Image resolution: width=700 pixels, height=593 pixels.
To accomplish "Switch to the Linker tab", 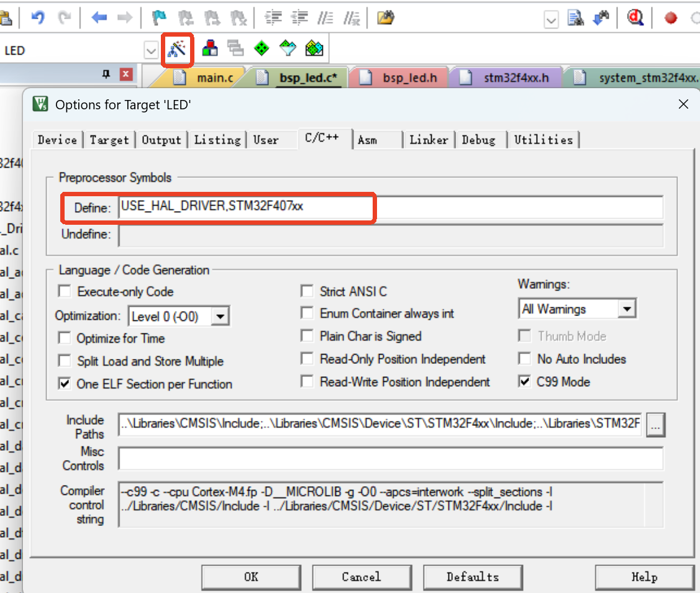I will [x=429, y=139].
